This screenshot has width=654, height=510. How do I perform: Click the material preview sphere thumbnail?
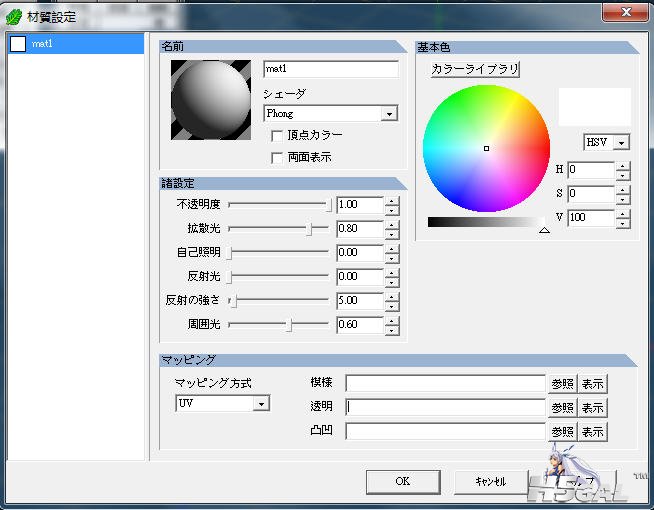(210, 99)
